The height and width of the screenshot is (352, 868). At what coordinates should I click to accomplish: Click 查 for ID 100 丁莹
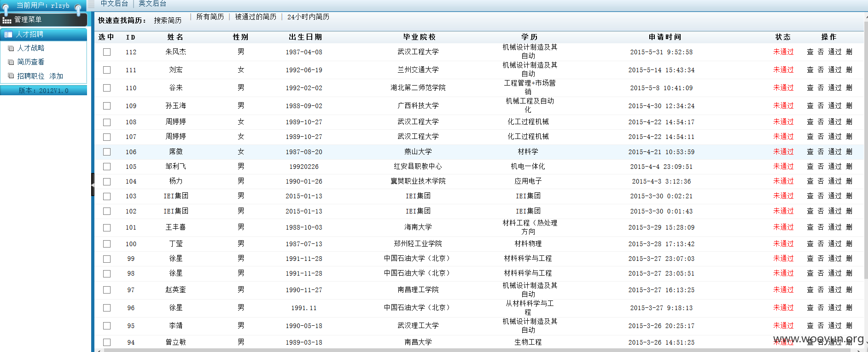[810, 244]
